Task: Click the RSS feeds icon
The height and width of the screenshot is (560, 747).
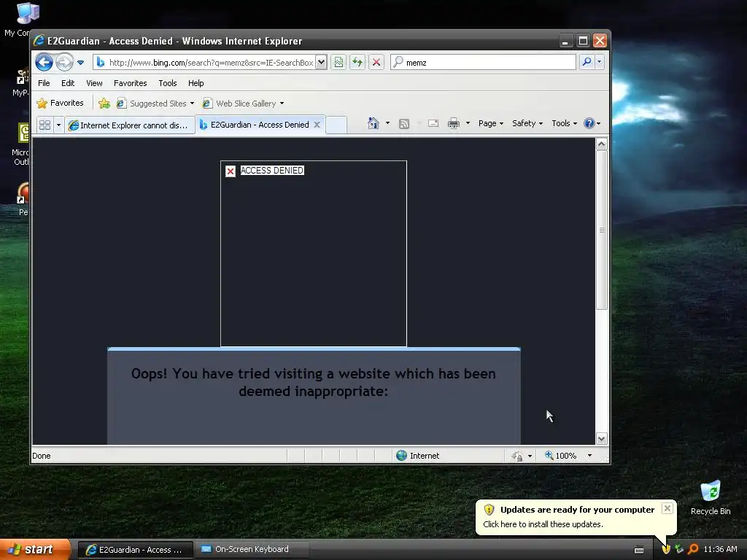Action: coord(404,124)
